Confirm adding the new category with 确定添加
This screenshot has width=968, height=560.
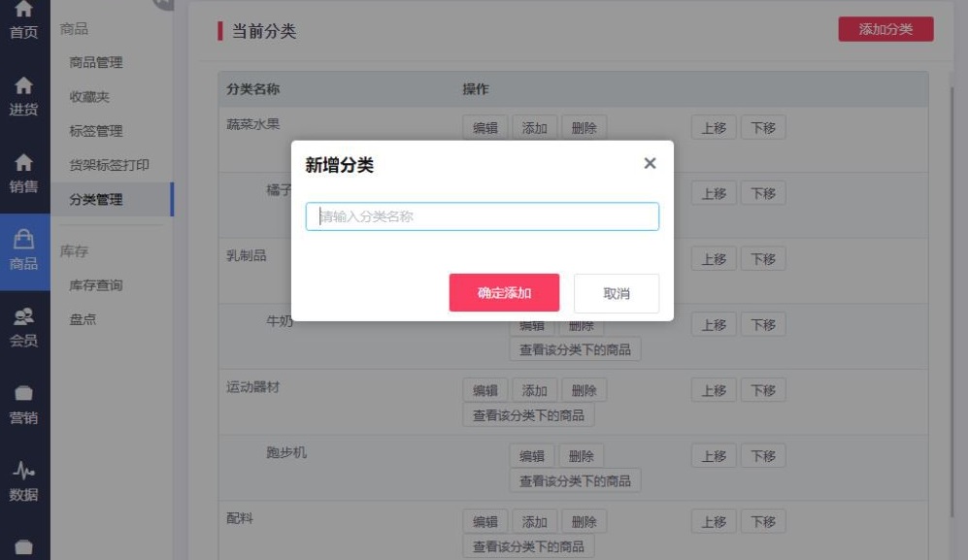505,292
